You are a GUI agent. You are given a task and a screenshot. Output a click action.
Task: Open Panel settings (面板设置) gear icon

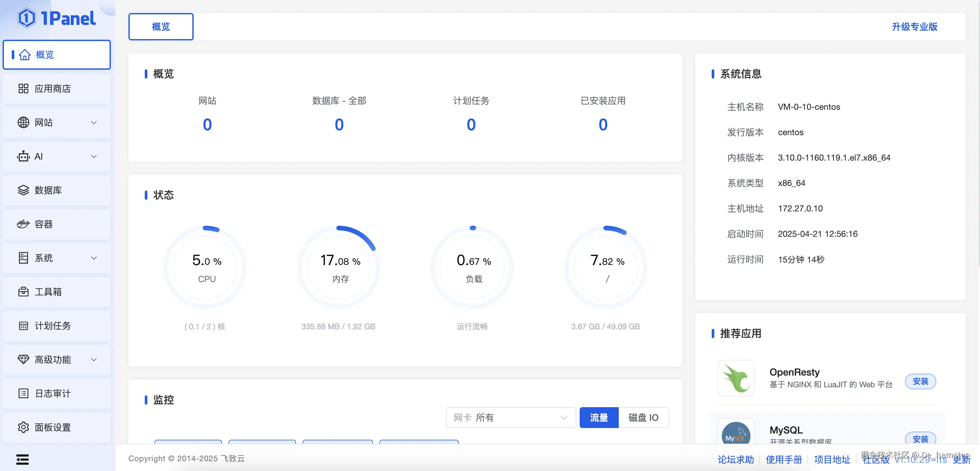click(x=23, y=427)
